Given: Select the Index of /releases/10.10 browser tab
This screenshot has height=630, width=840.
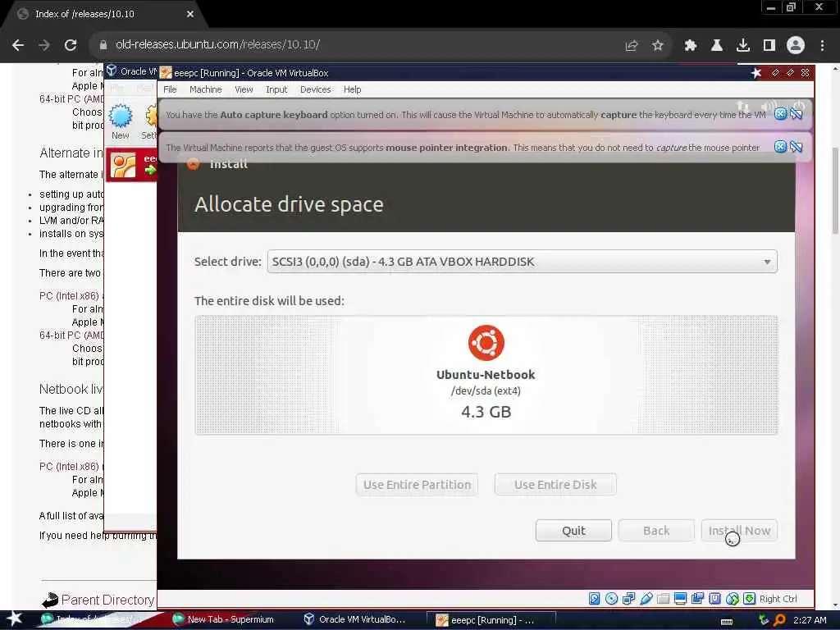Looking at the screenshot, I should 103,14.
